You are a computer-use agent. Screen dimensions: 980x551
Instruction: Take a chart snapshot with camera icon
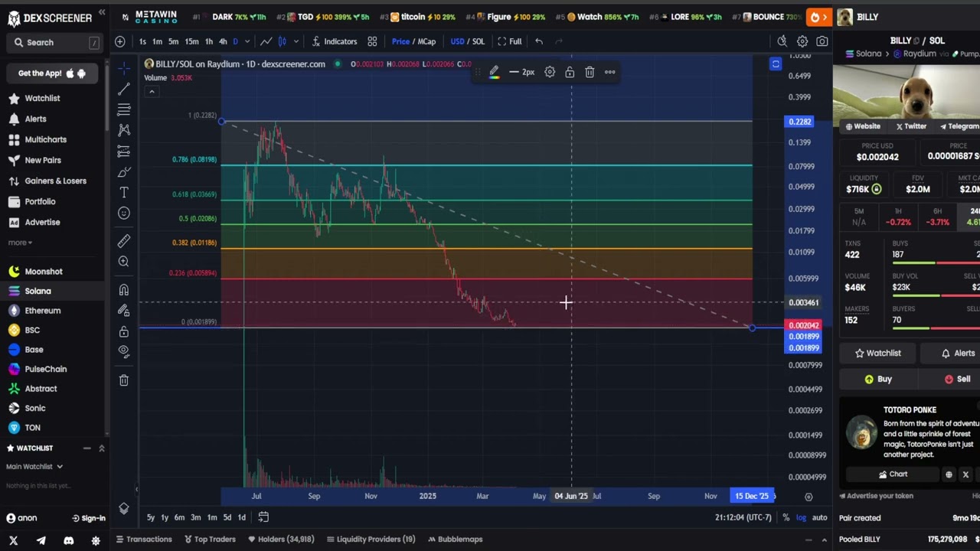point(822,41)
